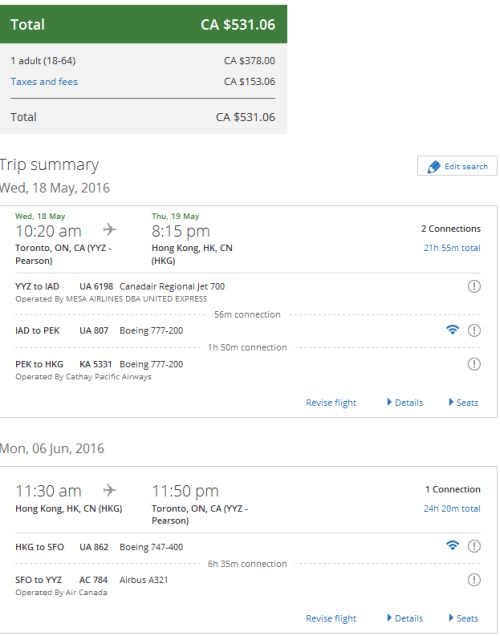Expand Seats for the return flight
Image resolution: width=500 pixels, height=636 pixels.
464,619
